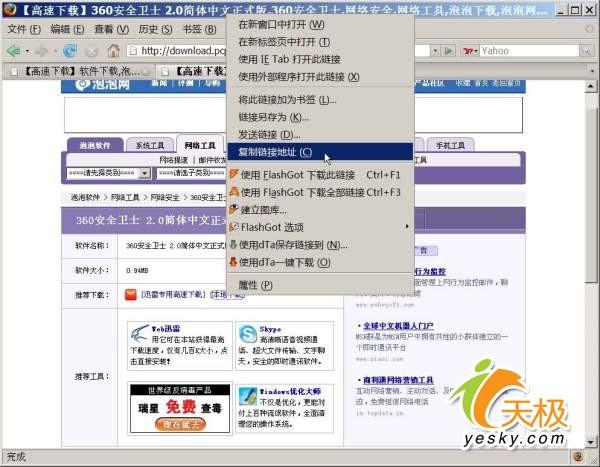Select 使用 IE Tab 打开此链接
The image size is (600, 467).
point(320,59)
